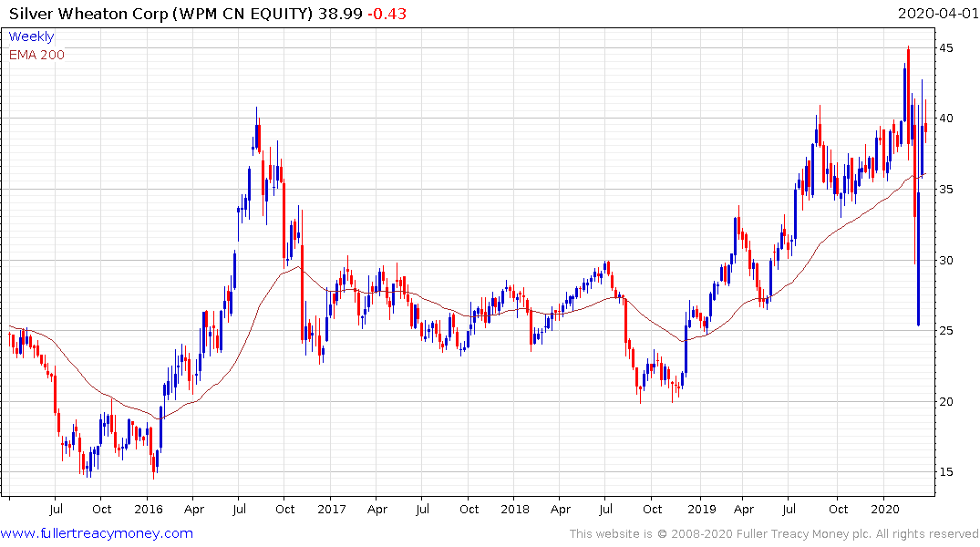
Task: Click the 25 price axis label
Action: (945, 331)
